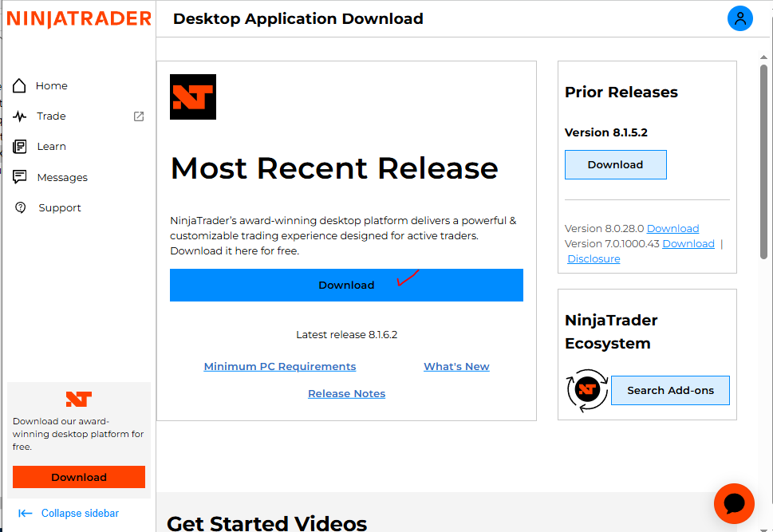Click the 'Get Started Videos' heading

tap(266, 522)
